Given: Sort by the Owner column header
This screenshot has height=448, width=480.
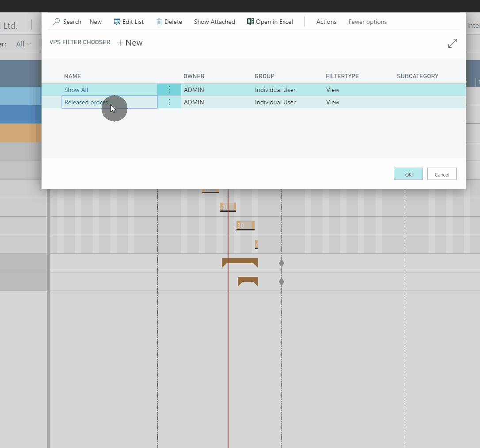Looking at the screenshot, I should click(x=194, y=76).
